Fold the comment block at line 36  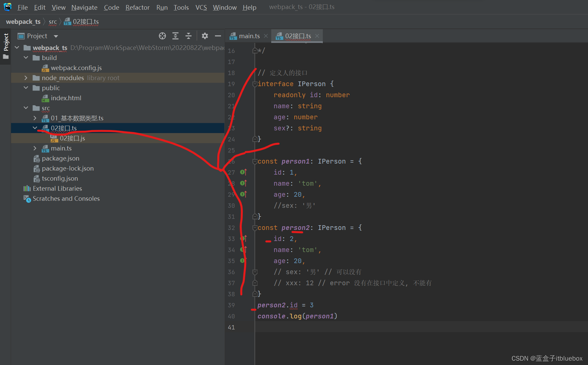255,272
